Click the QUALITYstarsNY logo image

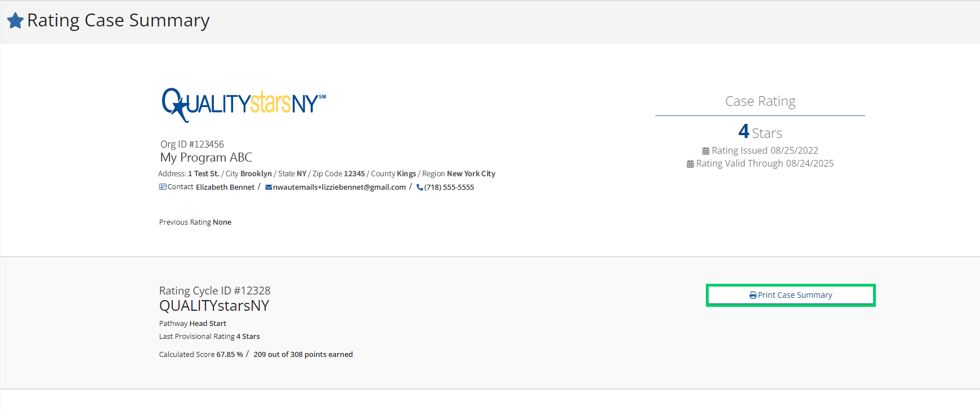[243, 104]
